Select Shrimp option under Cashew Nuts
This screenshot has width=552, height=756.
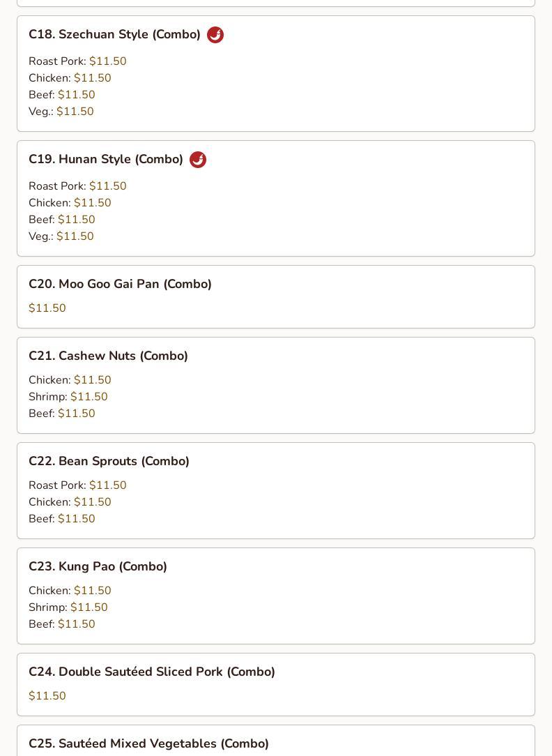coord(68,397)
